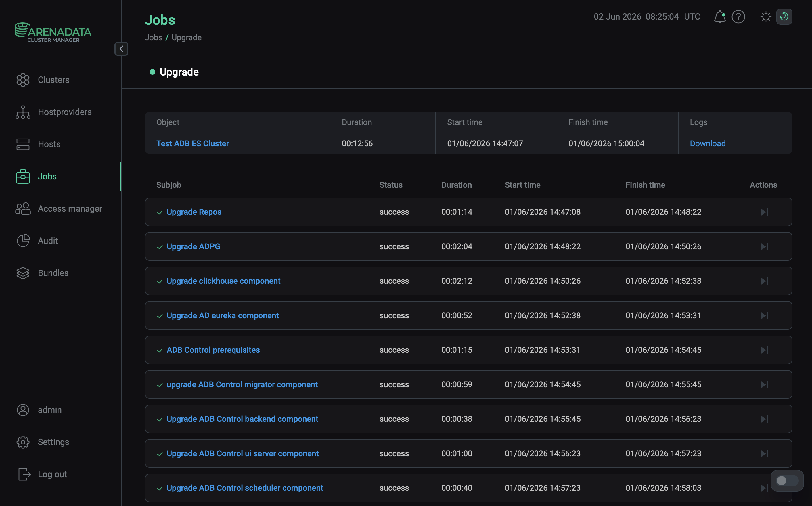The image size is (812, 506).
Task: Skip the Upgrade AD eureka component subjob
Action: click(764, 315)
